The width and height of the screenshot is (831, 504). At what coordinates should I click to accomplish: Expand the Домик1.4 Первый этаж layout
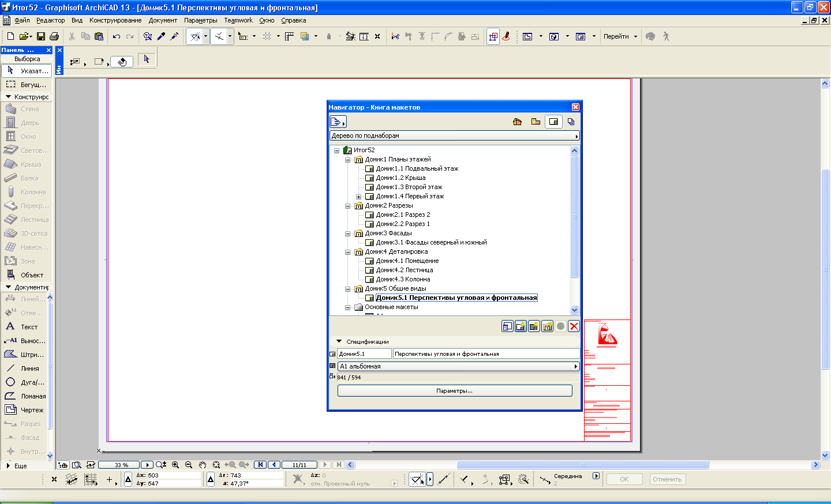point(358,197)
